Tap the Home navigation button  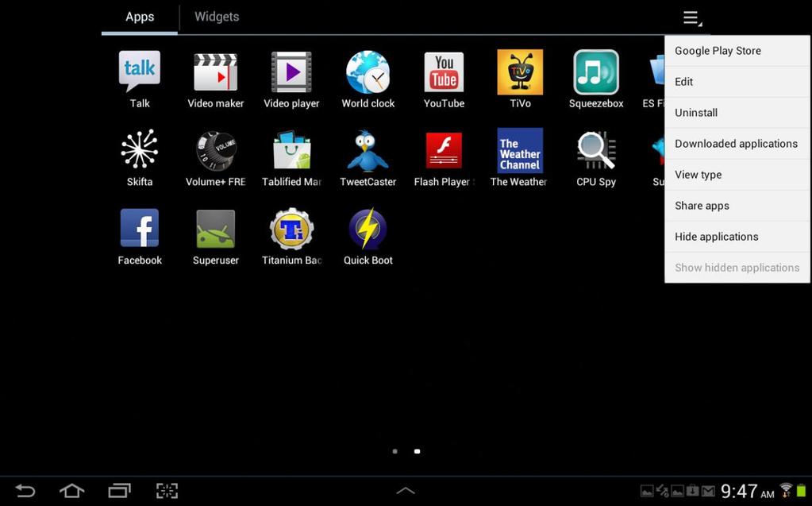(x=71, y=490)
